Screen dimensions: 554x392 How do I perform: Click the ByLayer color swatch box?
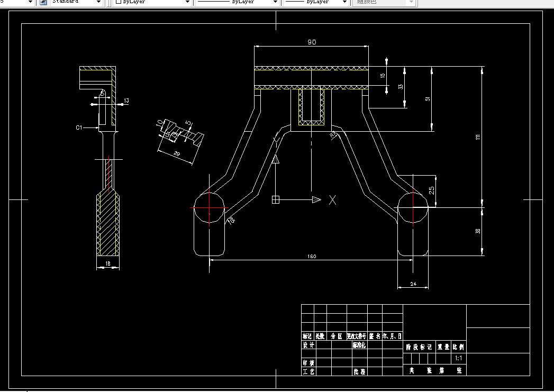(119, 2)
